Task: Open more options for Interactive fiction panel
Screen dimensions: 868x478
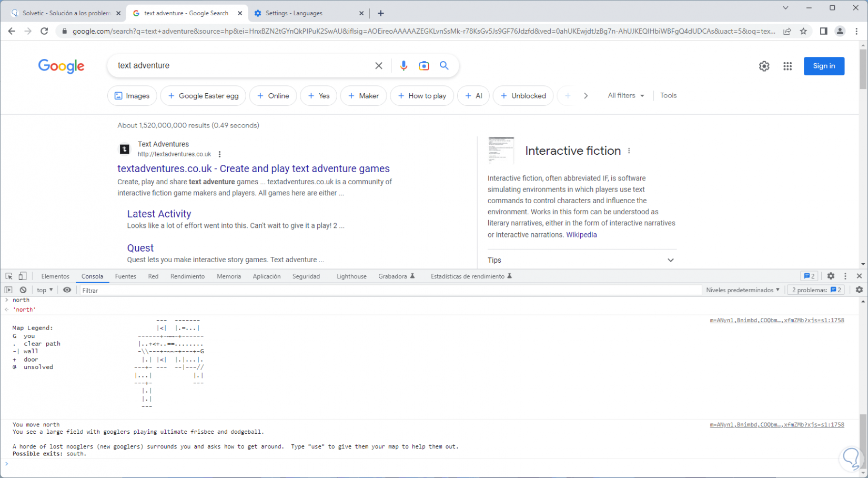Action: 629,151
